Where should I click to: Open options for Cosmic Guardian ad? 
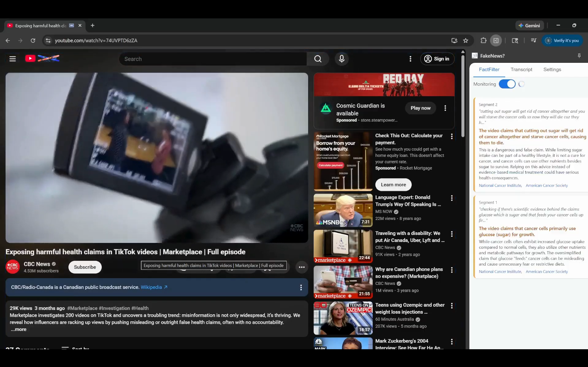click(445, 108)
